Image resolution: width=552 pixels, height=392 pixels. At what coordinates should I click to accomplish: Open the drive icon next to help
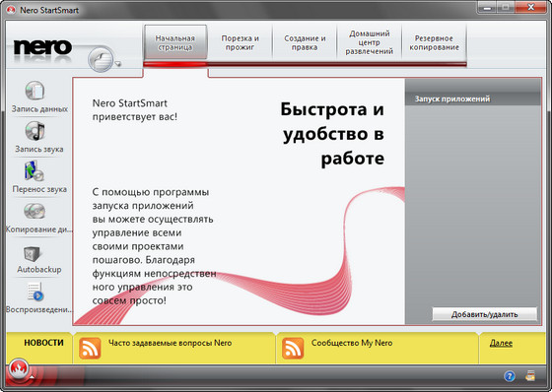530,376
